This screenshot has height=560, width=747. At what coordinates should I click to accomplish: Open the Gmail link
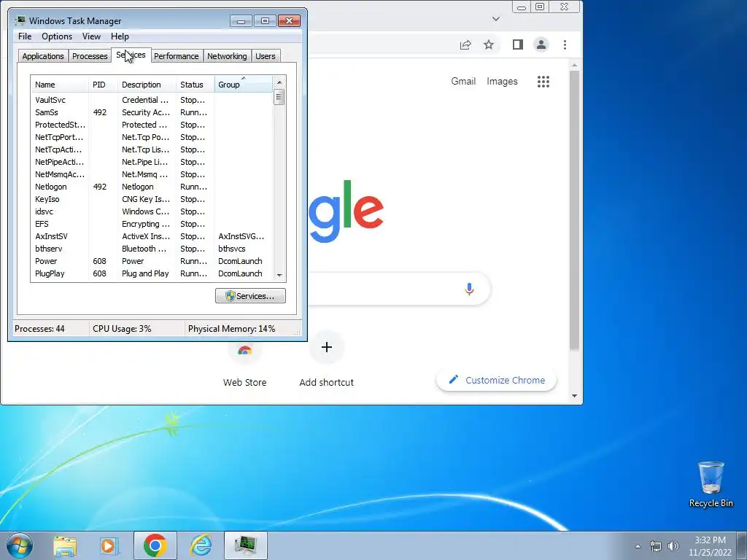[x=463, y=82]
